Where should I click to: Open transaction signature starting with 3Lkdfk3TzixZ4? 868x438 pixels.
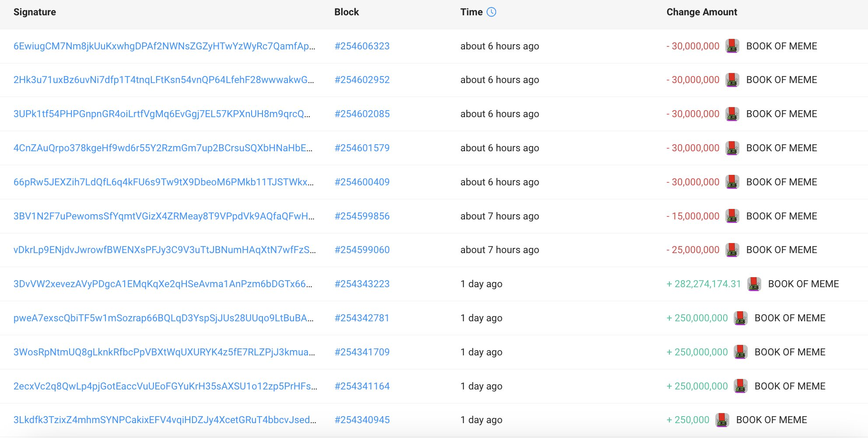(x=165, y=420)
